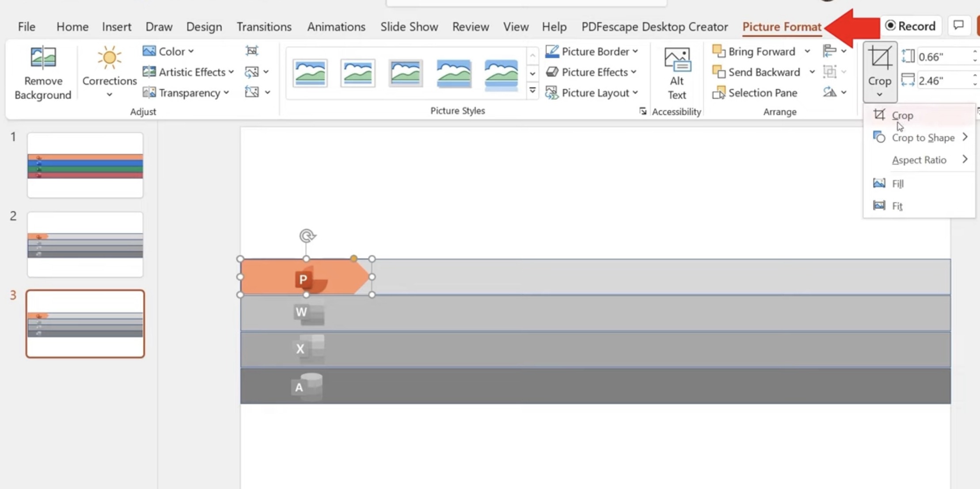Viewport: 980px width, 489px height.
Task: Click the yellow adjustment handle on arrow shape
Action: [x=353, y=258]
